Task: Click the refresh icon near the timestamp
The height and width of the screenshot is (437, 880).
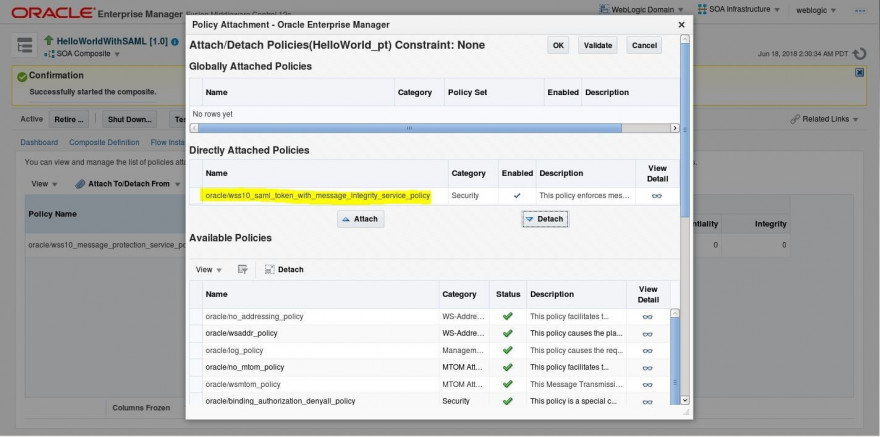Action: click(859, 54)
